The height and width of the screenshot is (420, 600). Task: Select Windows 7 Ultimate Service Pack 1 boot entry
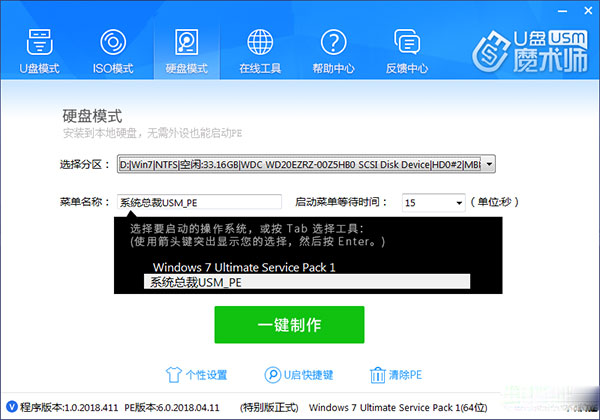coord(244,267)
